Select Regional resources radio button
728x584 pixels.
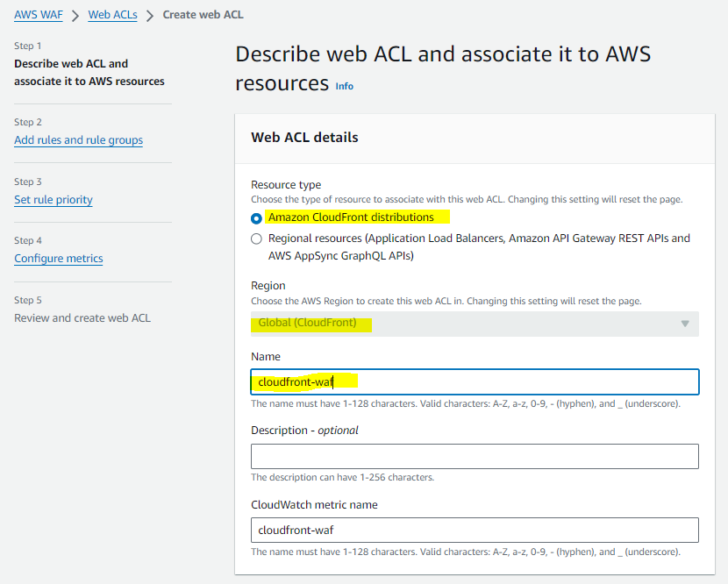pyautogui.click(x=256, y=239)
